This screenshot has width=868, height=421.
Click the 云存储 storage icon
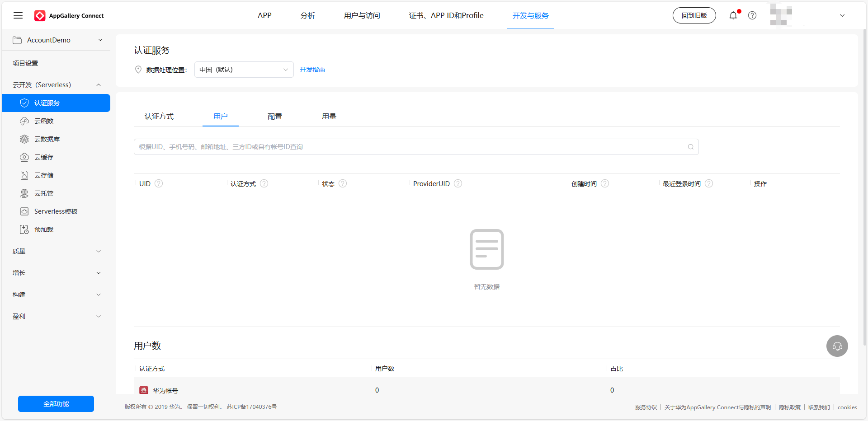pyautogui.click(x=24, y=175)
